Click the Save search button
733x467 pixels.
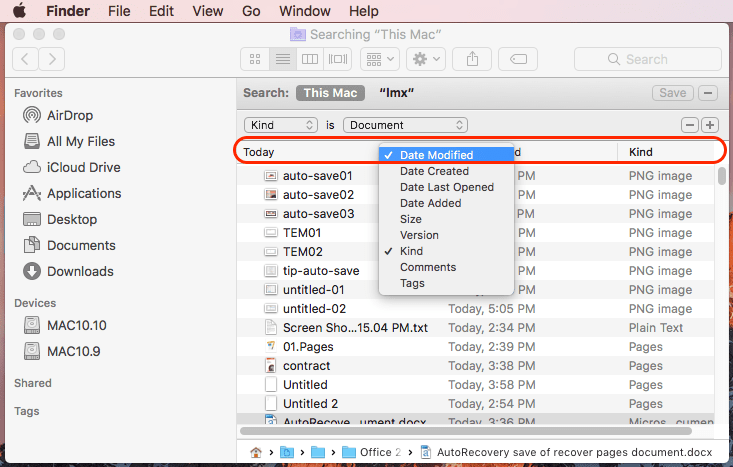[673, 93]
